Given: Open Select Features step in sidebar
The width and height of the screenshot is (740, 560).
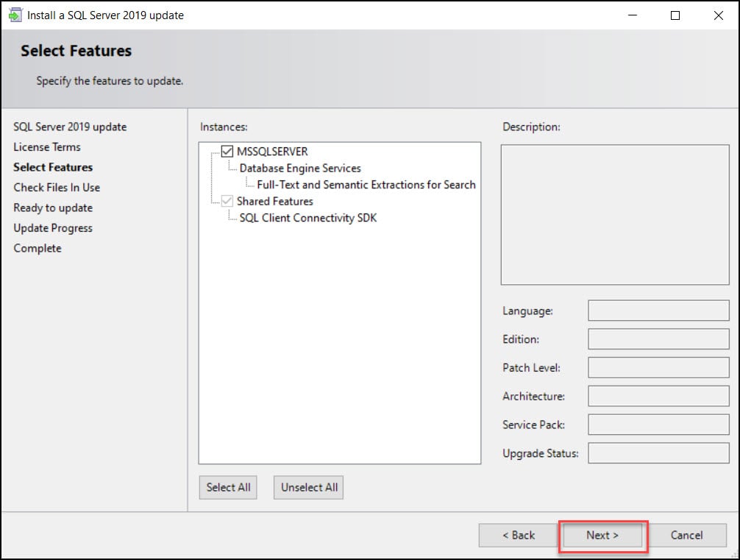Looking at the screenshot, I should (x=53, y=167).
